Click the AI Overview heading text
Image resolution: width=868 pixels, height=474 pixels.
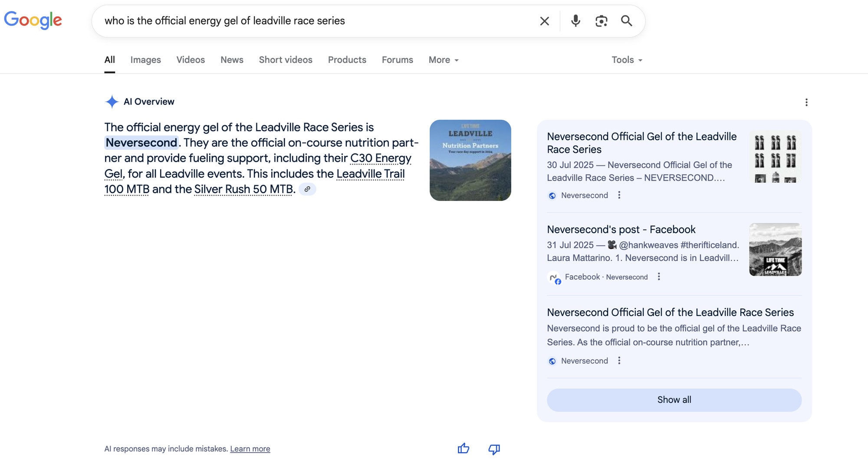[149, 102]
